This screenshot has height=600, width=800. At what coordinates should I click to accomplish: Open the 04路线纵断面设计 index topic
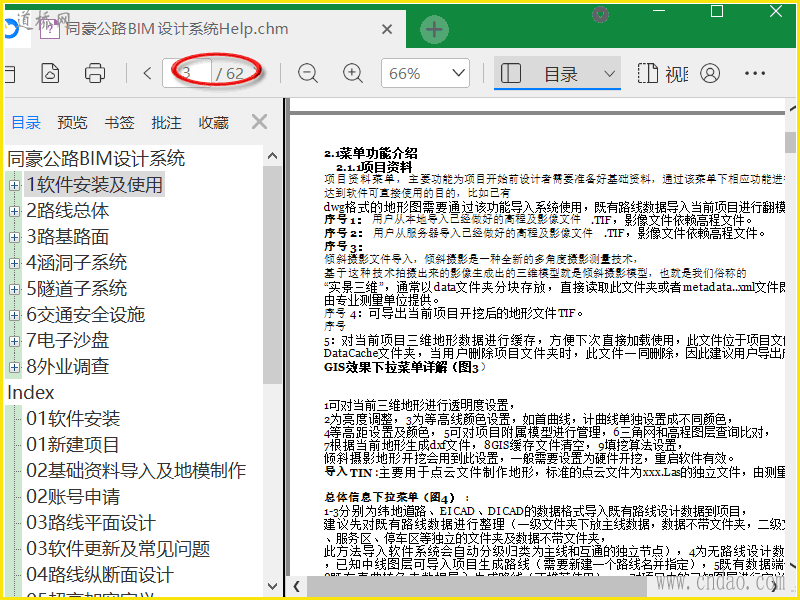click(100, 575)
